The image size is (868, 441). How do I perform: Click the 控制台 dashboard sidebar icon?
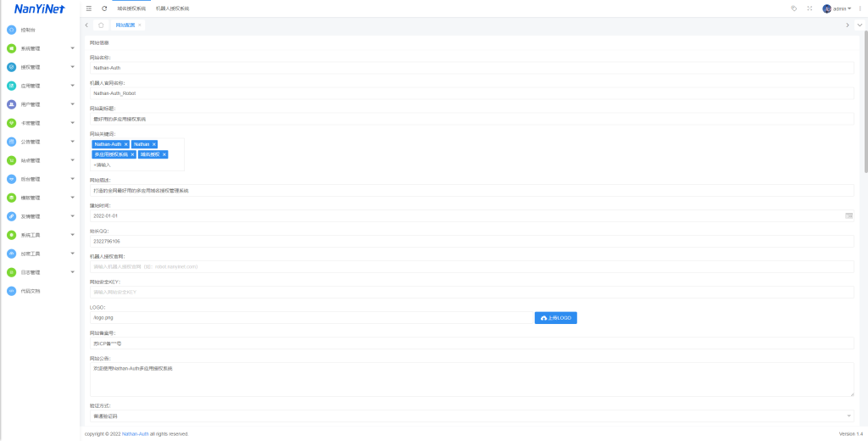point(11,30)
